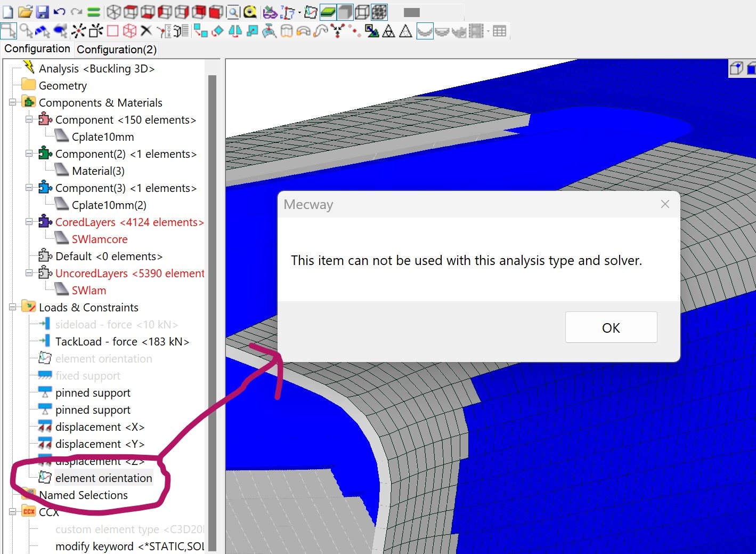Click the revolve tool icon
Viewport: 756px width, 554px height.
tap(303, 31)
